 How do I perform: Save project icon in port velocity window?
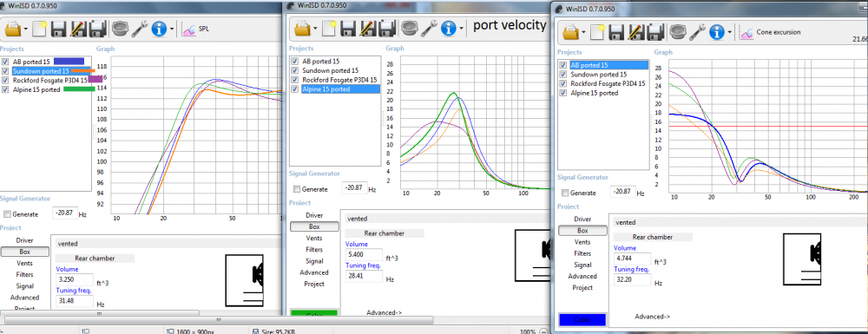pos(348,29)
